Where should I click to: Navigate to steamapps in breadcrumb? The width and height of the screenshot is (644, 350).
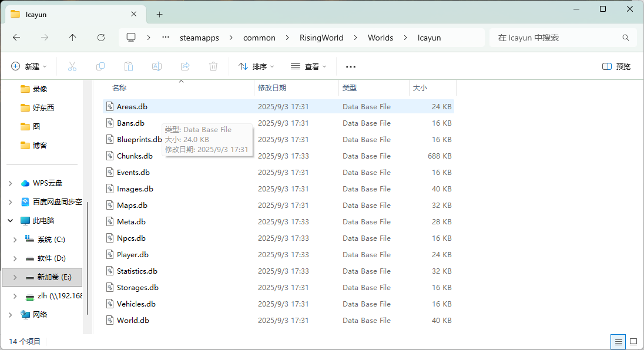(x=199, y=38)
